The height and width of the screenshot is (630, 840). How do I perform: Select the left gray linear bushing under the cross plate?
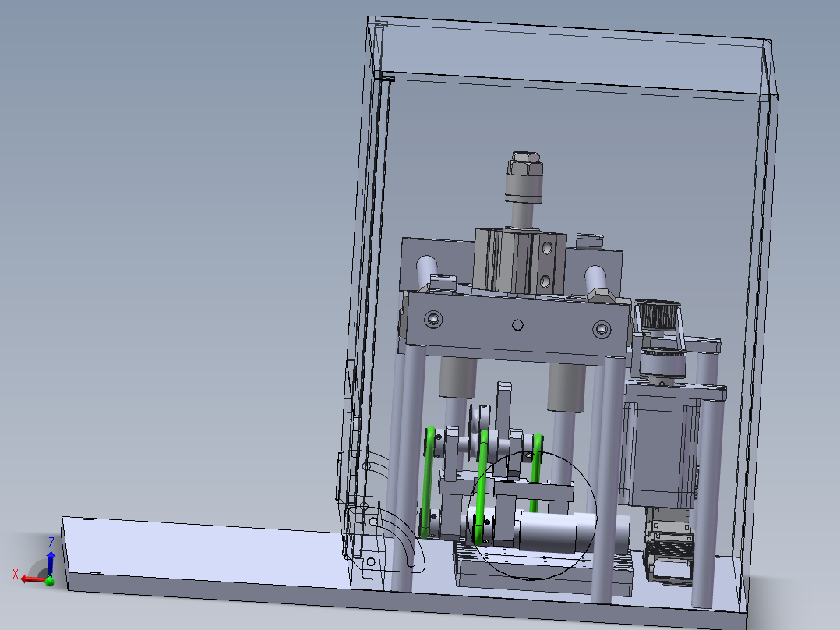click(x=458, y=377)
